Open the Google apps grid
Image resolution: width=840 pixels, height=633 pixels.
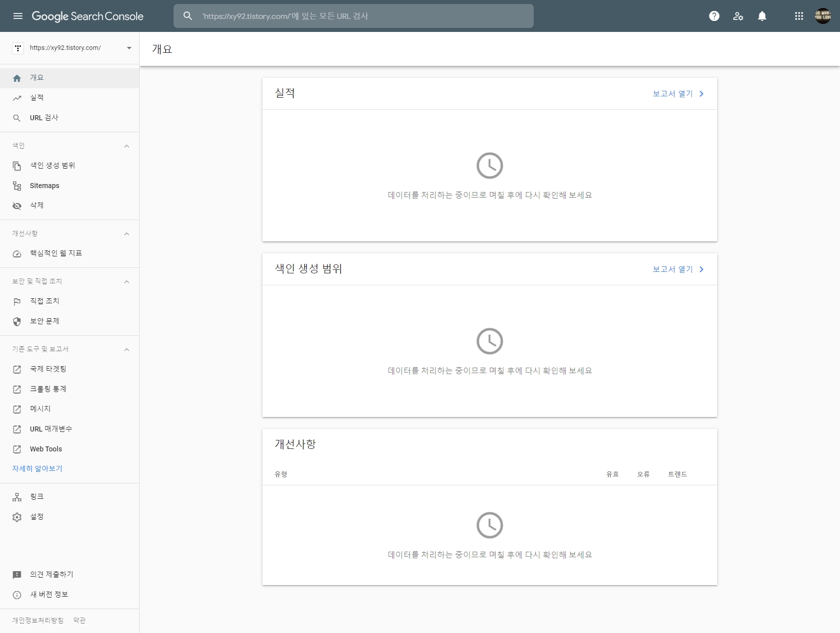coord(799,16)
